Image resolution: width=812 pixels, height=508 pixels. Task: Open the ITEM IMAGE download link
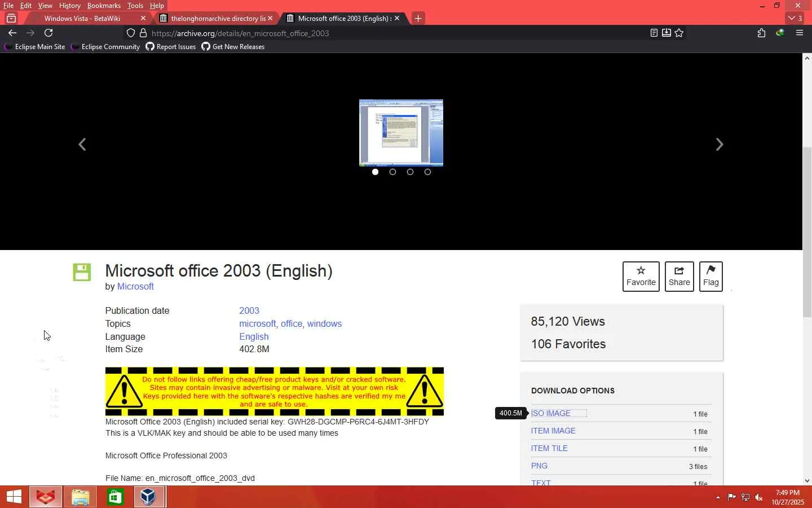[553, 431]
